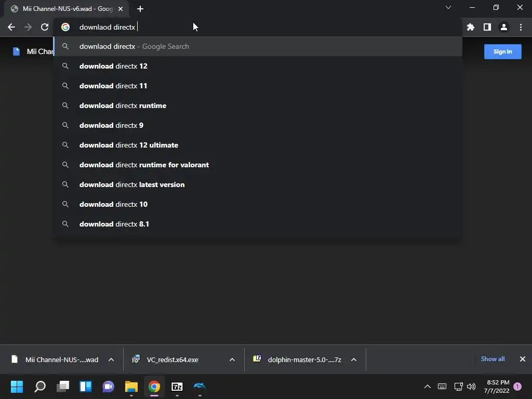The height and width of the screenshot is (399, 532).
Task: Select the Mii Channel-NUS-v6.wad tab
Action: click(x=67, y=9)
